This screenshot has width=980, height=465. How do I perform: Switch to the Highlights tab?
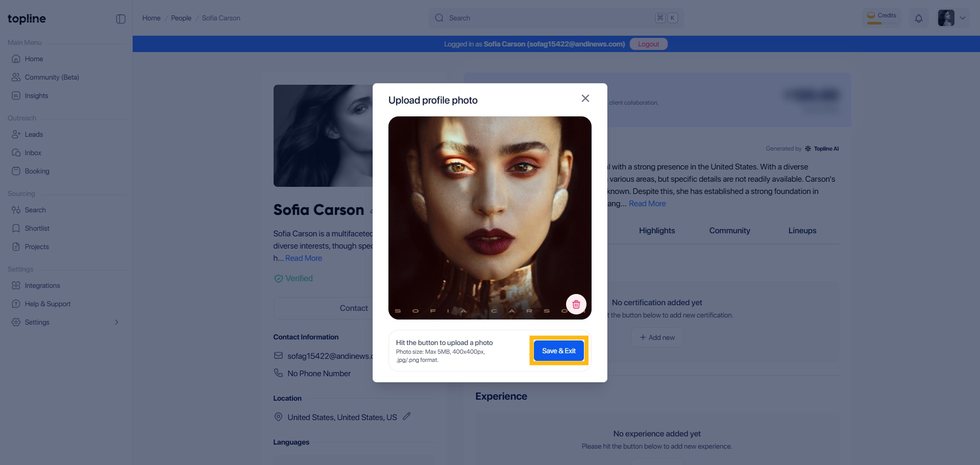point(656,231)
